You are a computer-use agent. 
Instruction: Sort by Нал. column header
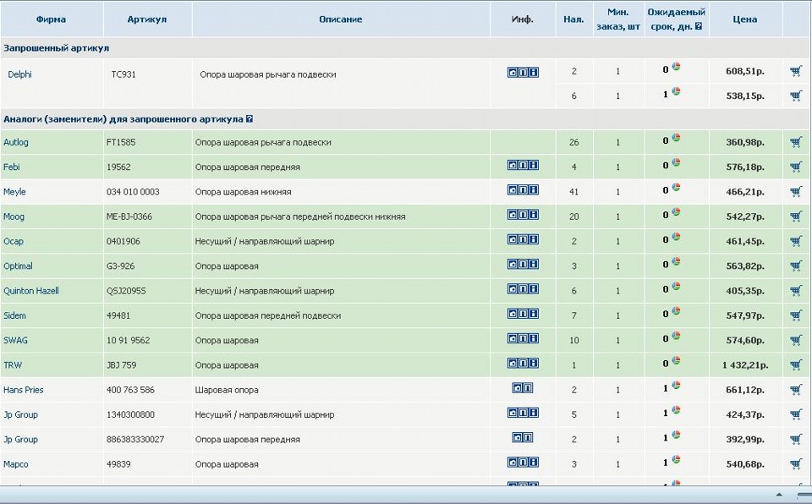click(573, 19)
